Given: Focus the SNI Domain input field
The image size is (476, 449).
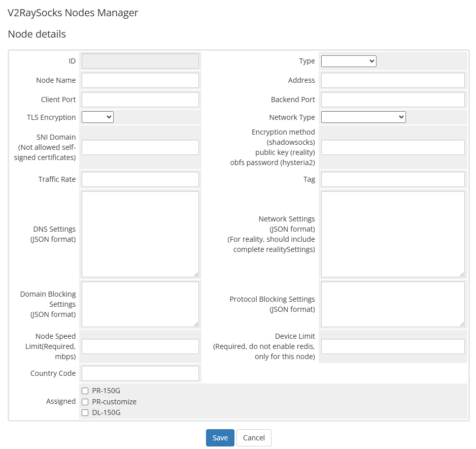Looking at the screenshot, I should coord(140,147).
